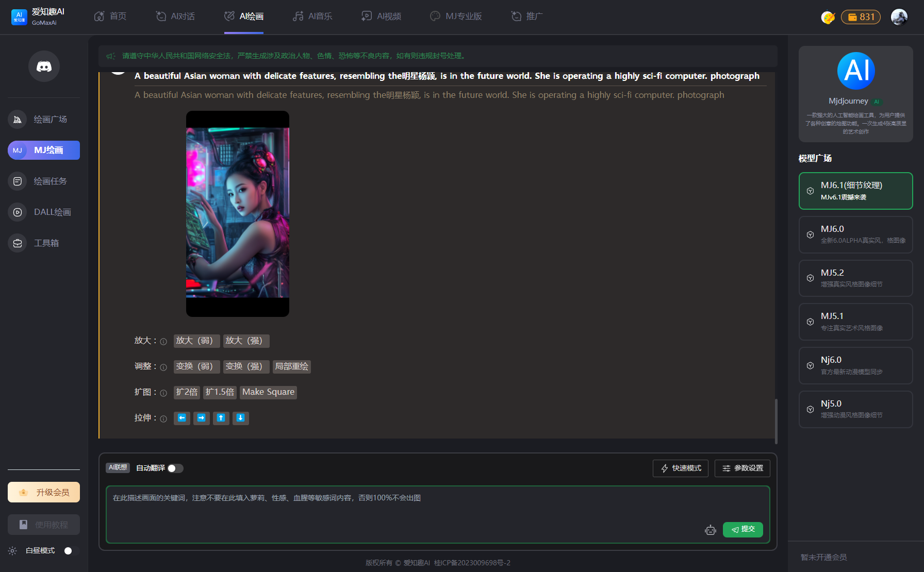Open the 工具箱 sidebar item
This screenshot has width=924, height=572.
tap(44, 243)
